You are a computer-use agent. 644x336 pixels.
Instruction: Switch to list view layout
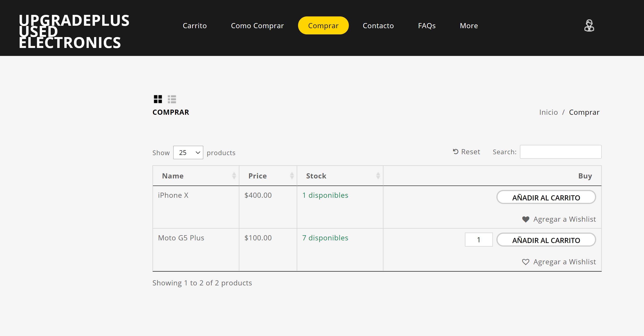point(172,99)
